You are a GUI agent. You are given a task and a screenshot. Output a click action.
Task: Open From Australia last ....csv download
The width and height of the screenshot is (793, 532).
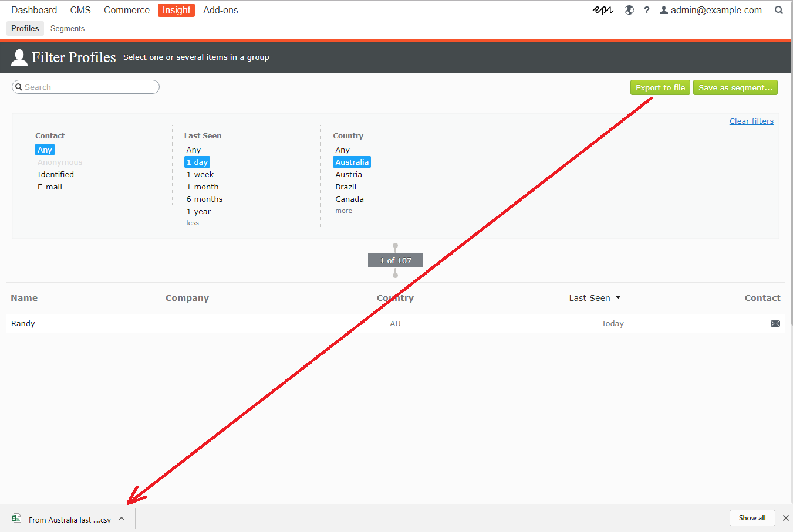[x=70, y=520]
